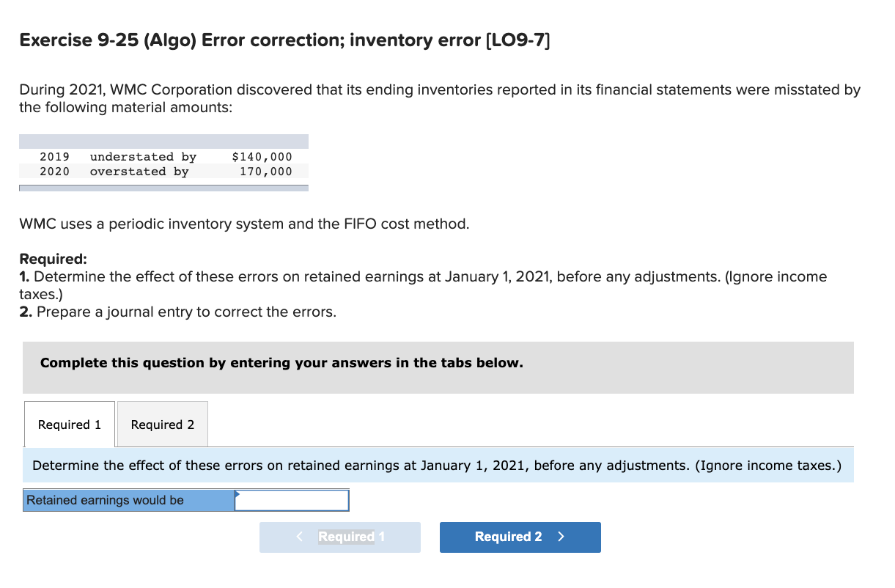The height and width of the screenshot is (588, 895).
Task: Click the Complete this question instruction banner
Action: coord(281,362)
